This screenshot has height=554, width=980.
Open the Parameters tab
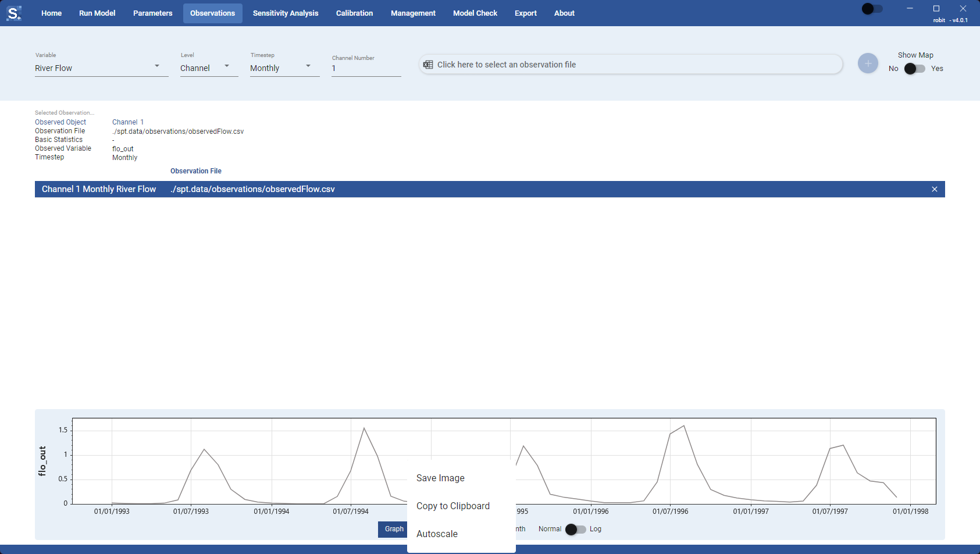[x=152, y=13]
